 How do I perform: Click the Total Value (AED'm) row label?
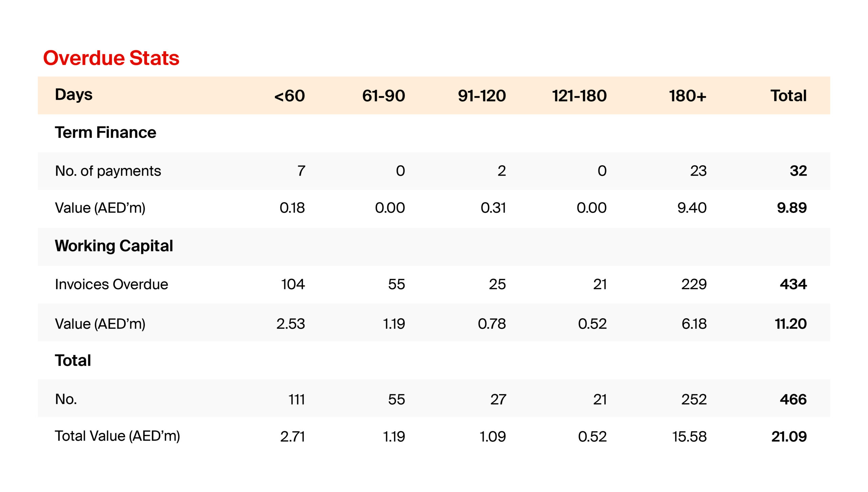[117, 436]
